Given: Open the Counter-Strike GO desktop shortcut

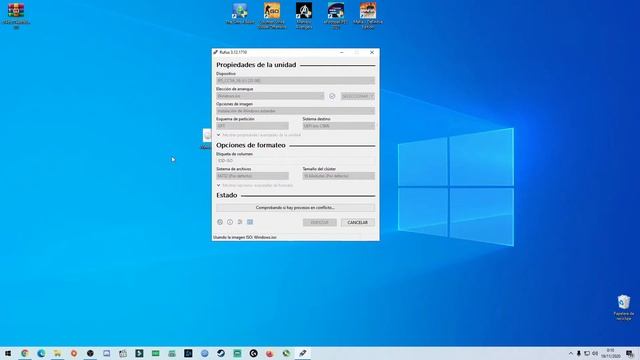Looking at the screenshot, I should coord(272,16).
